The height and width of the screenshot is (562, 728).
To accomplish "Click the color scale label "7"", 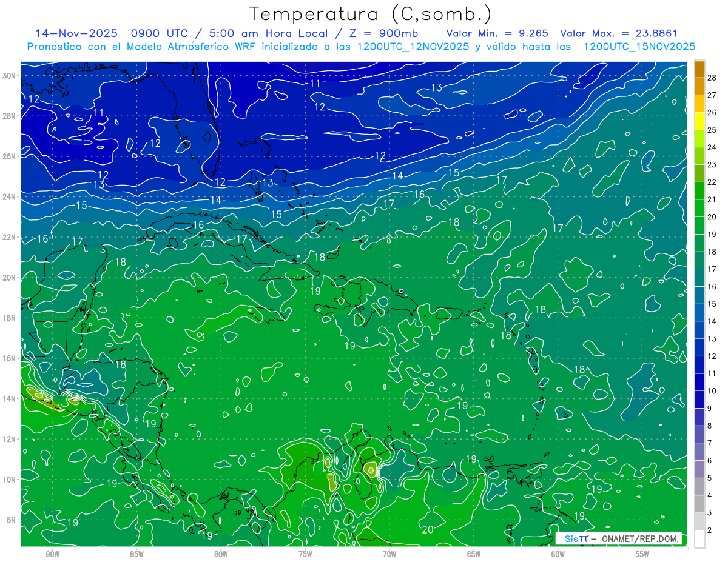I will coord(710,443).
